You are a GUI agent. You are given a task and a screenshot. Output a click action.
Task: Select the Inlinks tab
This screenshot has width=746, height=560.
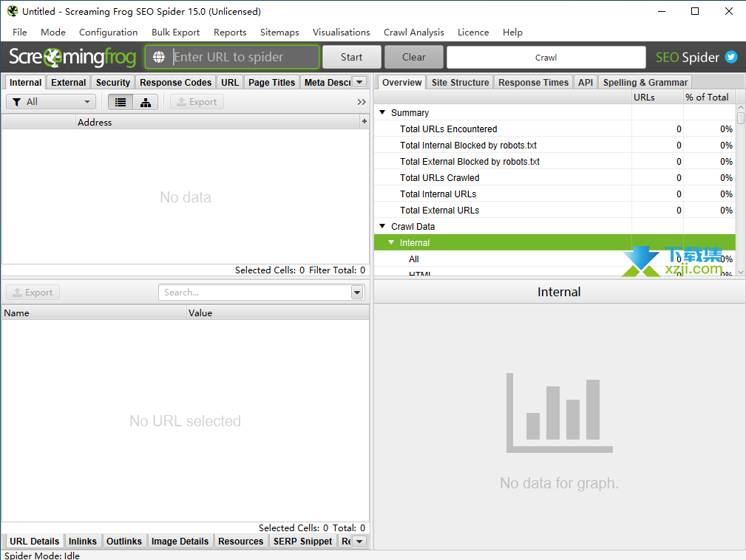point(82,542)
